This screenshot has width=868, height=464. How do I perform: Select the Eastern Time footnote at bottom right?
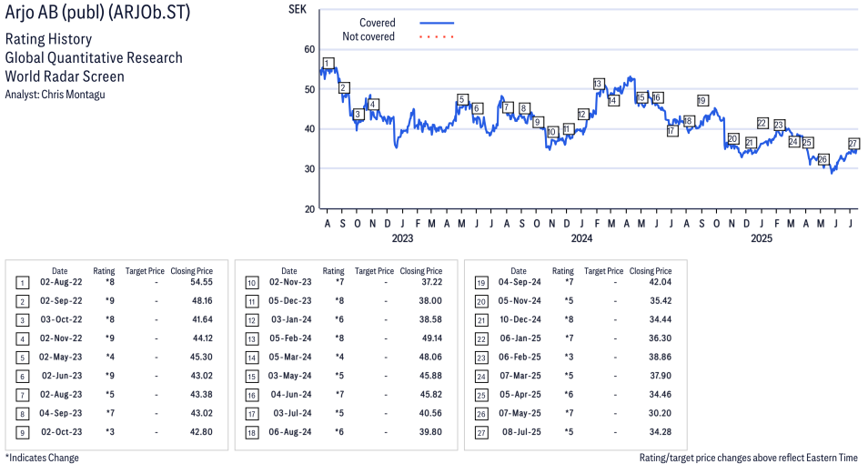(749, 458)
